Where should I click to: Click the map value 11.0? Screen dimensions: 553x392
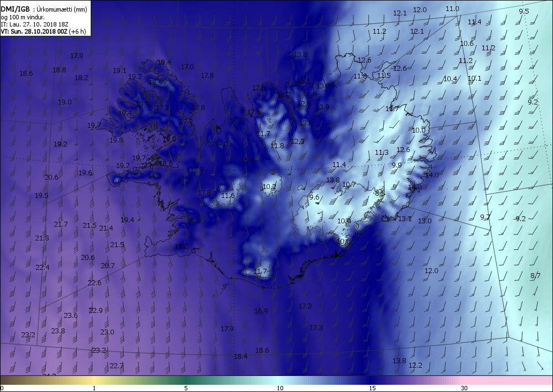coord(452,9)
